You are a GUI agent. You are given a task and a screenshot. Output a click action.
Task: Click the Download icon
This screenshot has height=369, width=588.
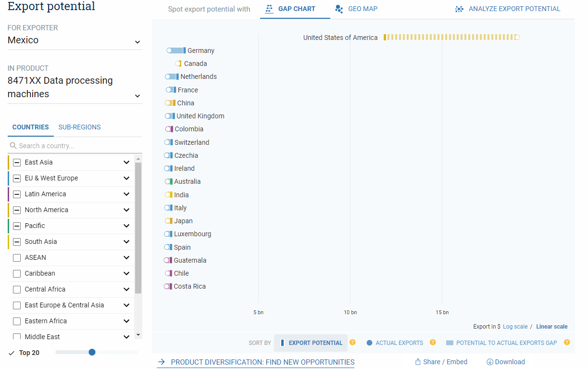(x=489, y=362)
